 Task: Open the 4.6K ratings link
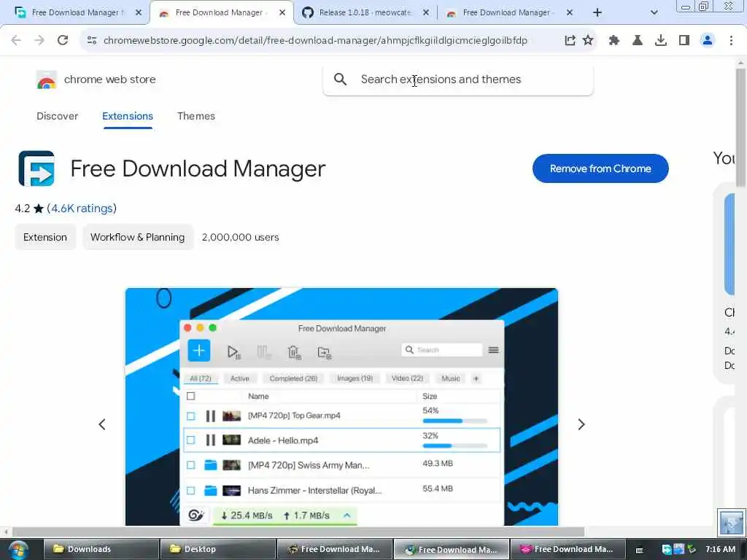point(82,208)
